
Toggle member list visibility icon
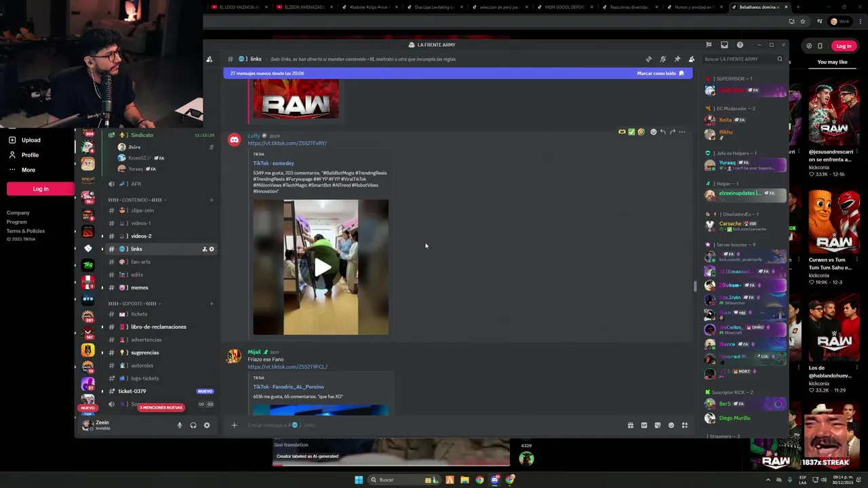click(x=691, y=59)
